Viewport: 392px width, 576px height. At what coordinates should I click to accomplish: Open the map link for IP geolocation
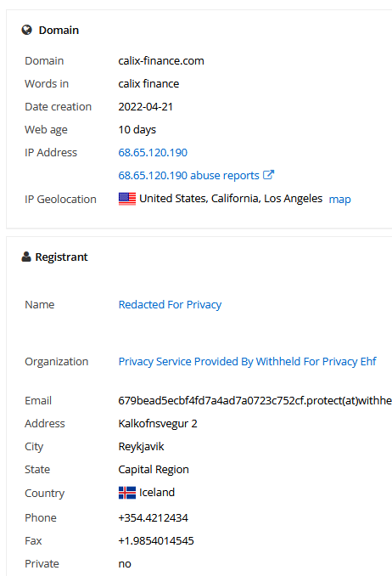pyautogui.click(x=340, y=200)
